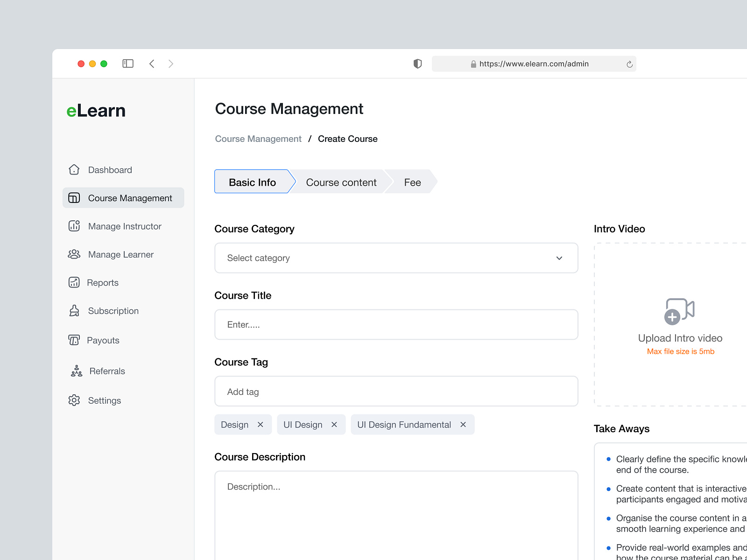Click inside the Course Title field

pyautogui.click(x=396, y=324)
